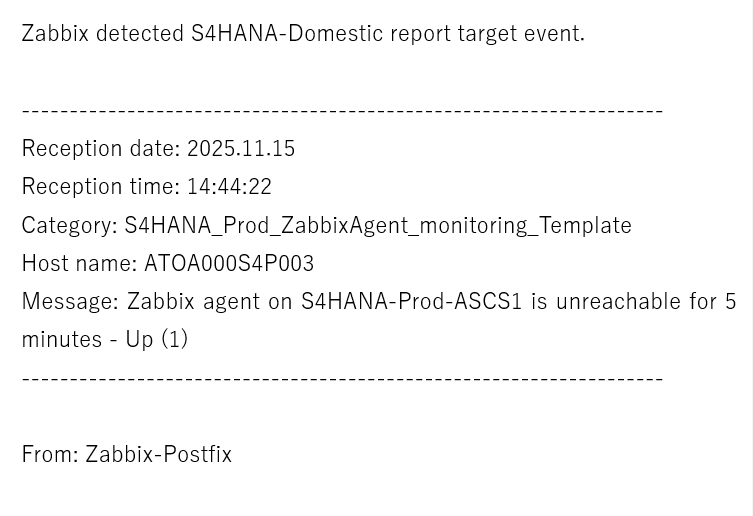Click the lower dashed separator line
The height and width of the screenshot is (516, 753).
coord(342,378)
